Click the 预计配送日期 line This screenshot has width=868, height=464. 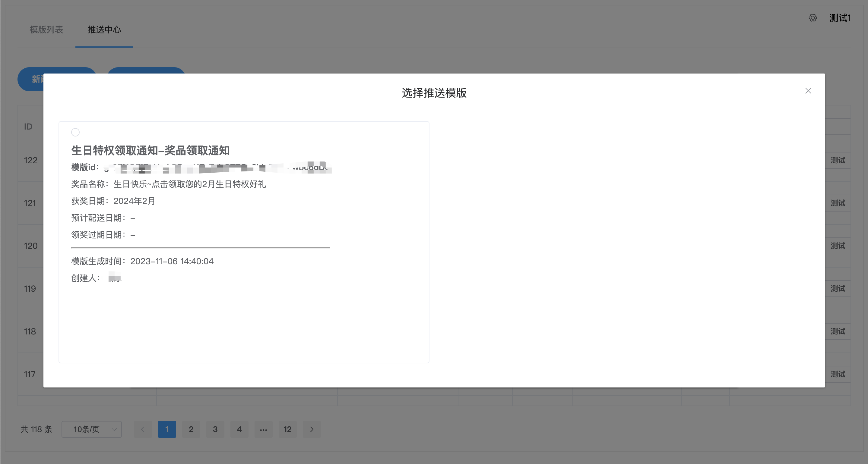(x=103, y=218)
